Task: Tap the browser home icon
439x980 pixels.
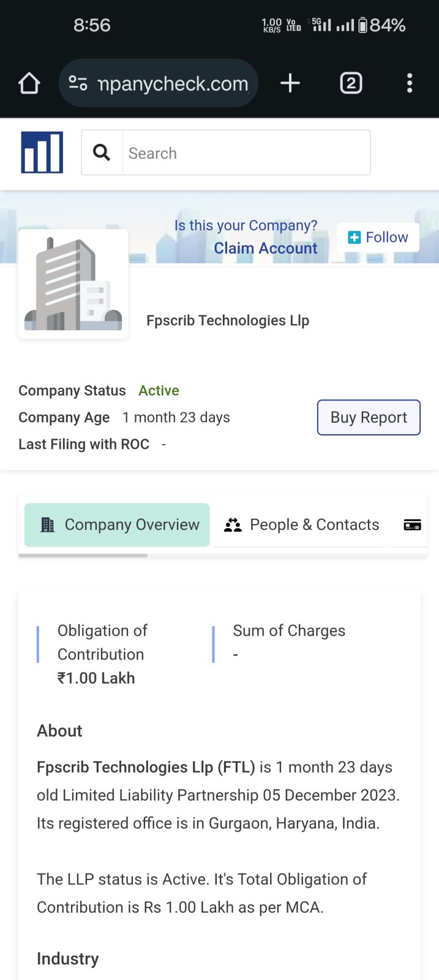Action: tap(29, 83)
